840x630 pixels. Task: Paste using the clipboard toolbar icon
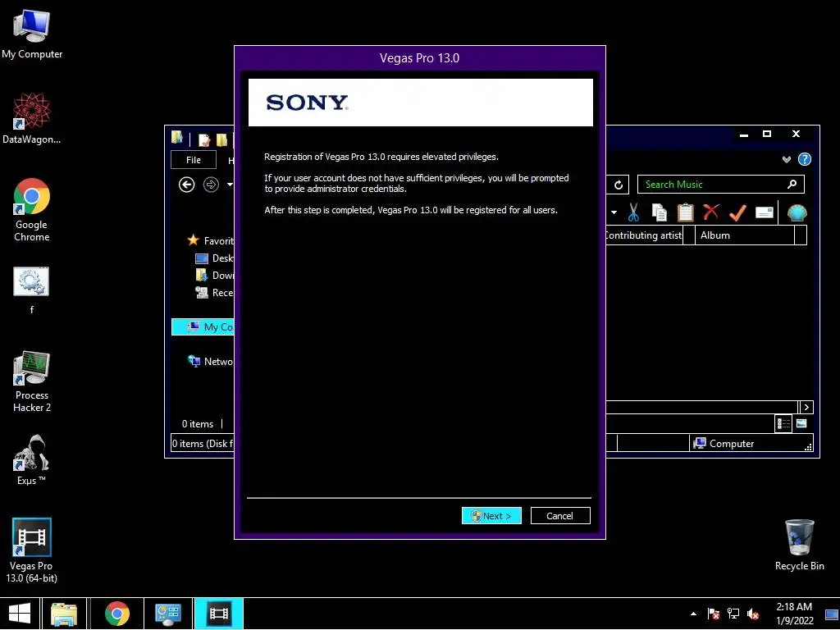(685, 212)
